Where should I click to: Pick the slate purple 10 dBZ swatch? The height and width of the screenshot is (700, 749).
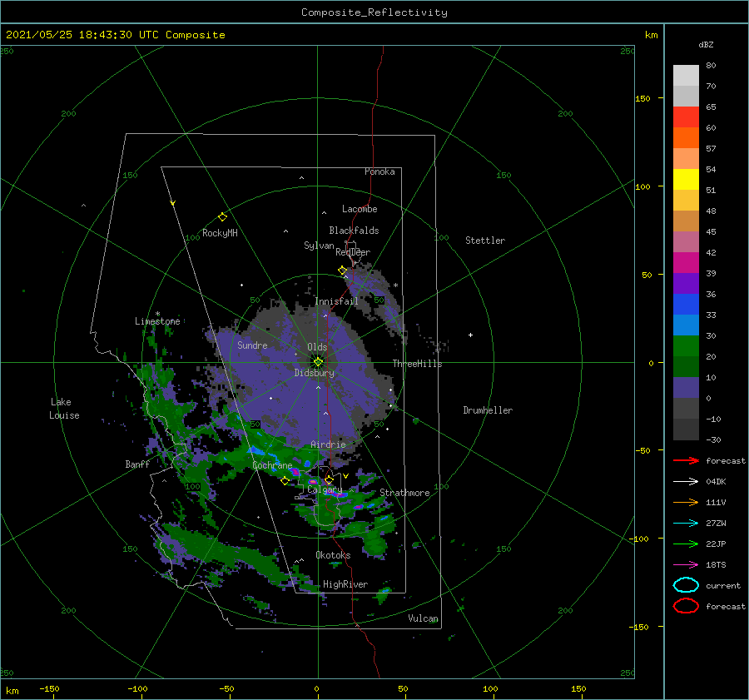(686, 388)
